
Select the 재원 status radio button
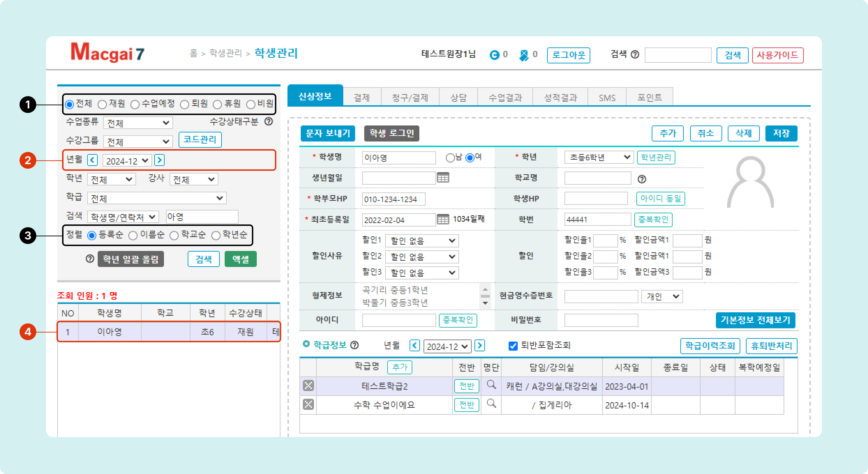pyautogui.click(x=102, y=104)
